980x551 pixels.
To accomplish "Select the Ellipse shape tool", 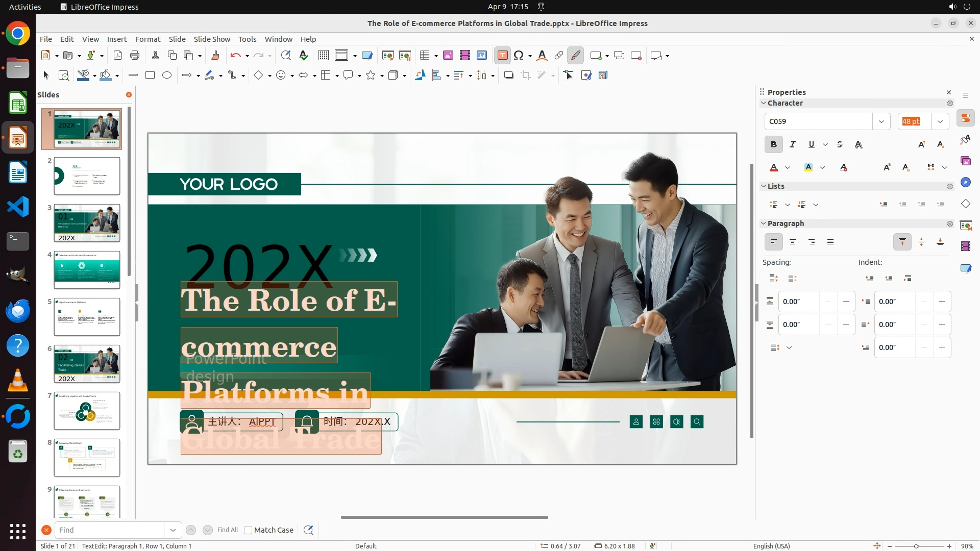I will (167, 76).
